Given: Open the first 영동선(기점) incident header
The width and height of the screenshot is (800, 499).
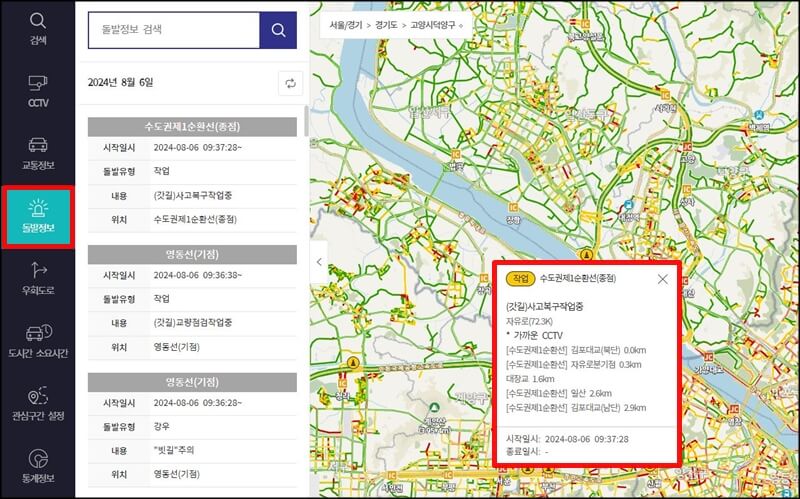Looking at the screenshot, I should (x=192, y=254).
